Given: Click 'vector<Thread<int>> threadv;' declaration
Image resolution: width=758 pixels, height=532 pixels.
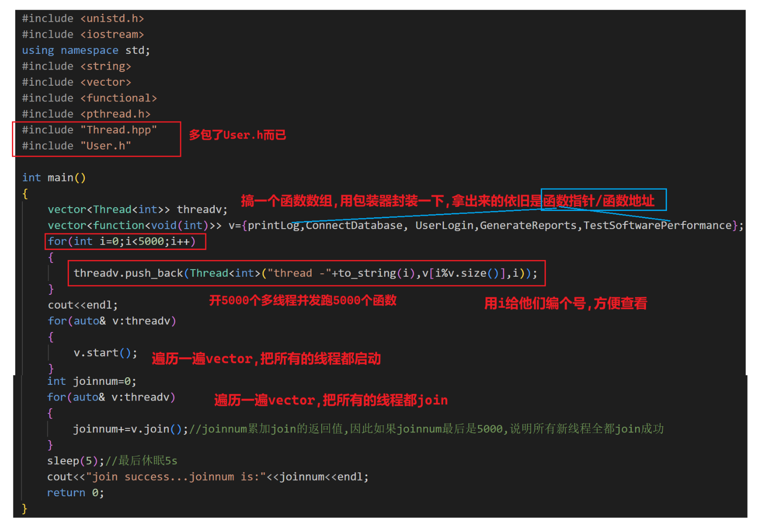Looking at the screenshot, I should pyautogui.click(x=138, y=210).
